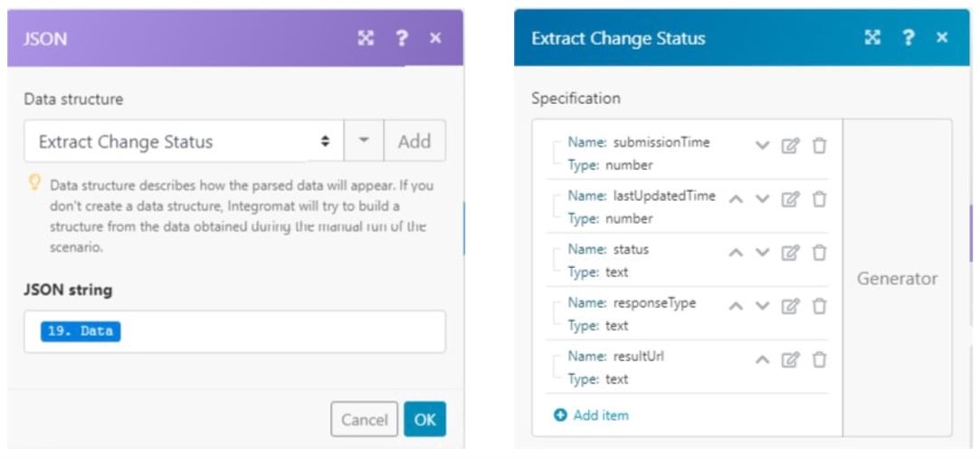
Task: Move lastUpdatedTime item up
Action: pos(737,200)
